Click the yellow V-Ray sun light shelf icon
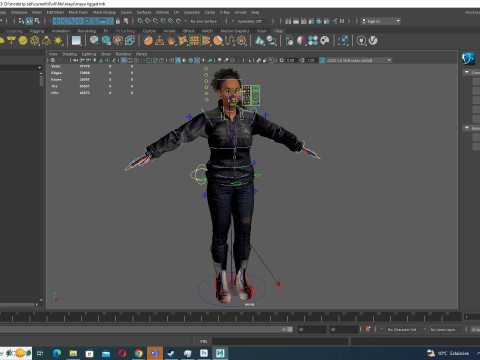This screenshot has width=480, height=360. pyautogui.click(x=58, y=41)
